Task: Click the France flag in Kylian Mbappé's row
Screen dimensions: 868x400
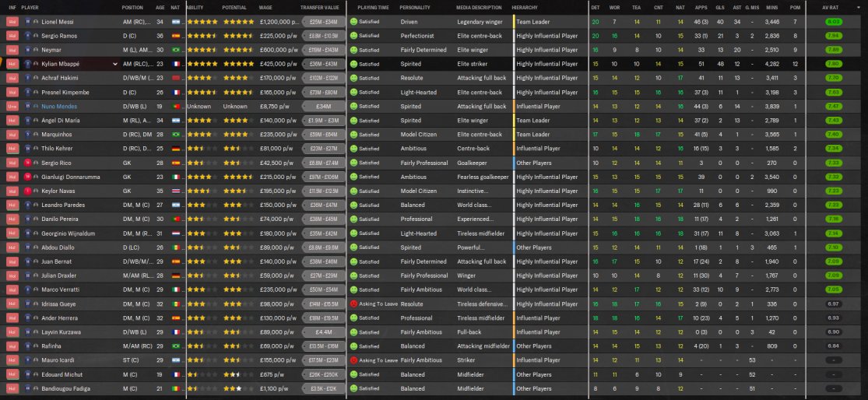Action: coord(175,64)
